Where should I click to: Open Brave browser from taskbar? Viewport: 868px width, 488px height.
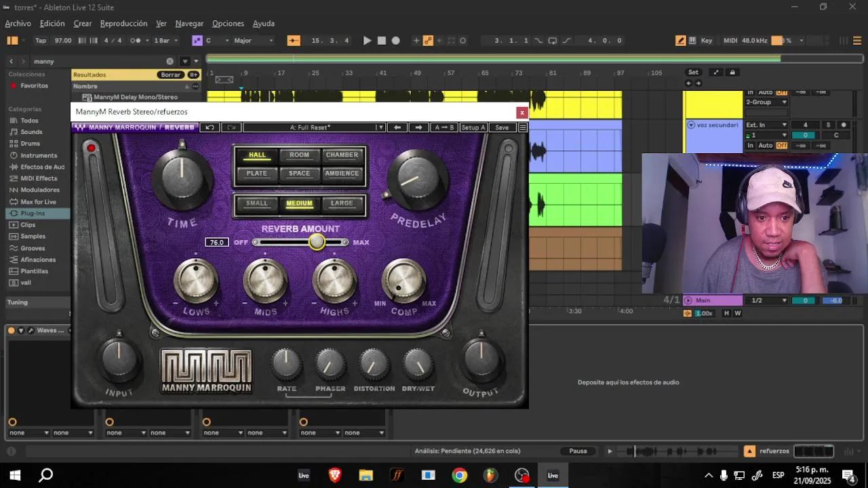[x=335, y=475]
